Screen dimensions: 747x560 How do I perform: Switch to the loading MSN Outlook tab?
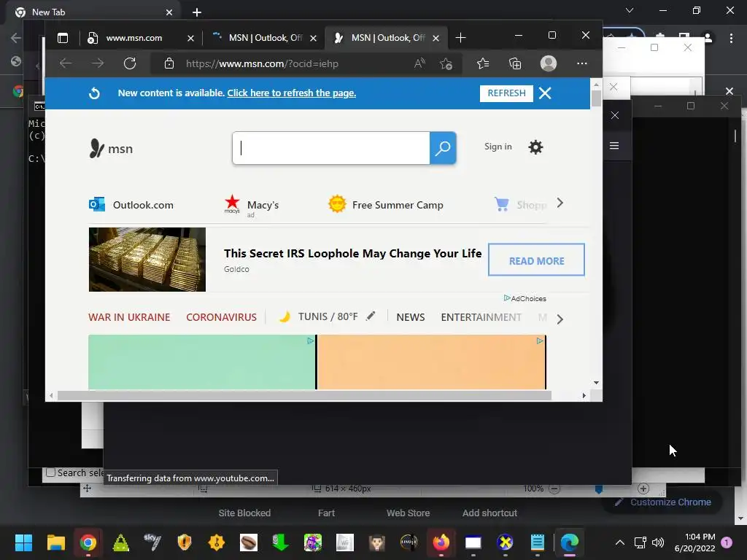click(x=265, y=38)
